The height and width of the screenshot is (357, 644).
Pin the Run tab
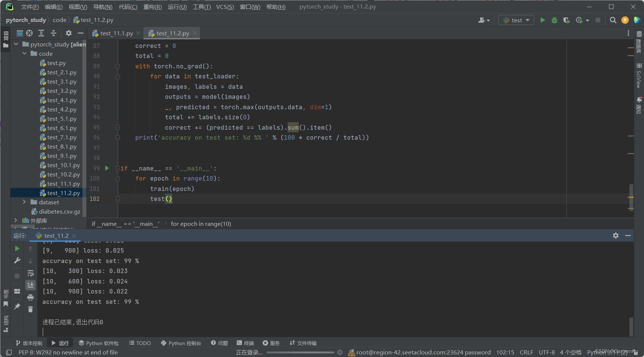tap(17, 306)
